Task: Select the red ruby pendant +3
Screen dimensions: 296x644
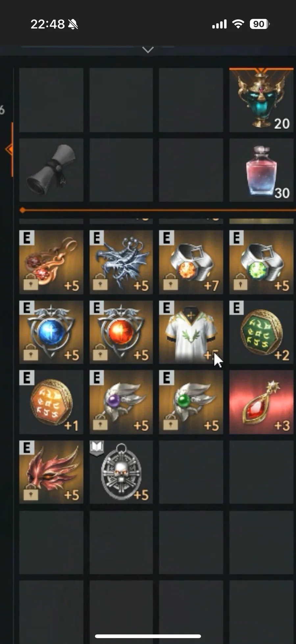Action: click(x=261, y=402)
